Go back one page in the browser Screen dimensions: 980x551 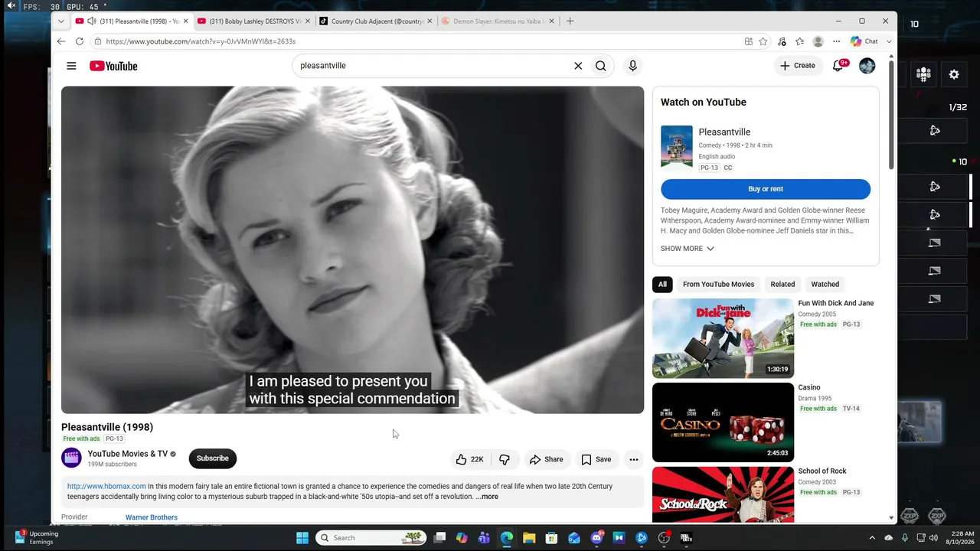[61, 41]
